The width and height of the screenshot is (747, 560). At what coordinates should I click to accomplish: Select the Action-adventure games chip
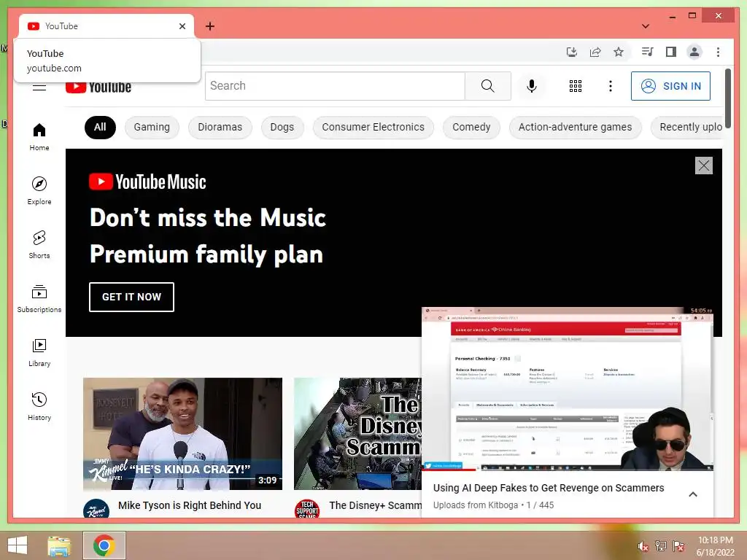[x=575, y=127]
